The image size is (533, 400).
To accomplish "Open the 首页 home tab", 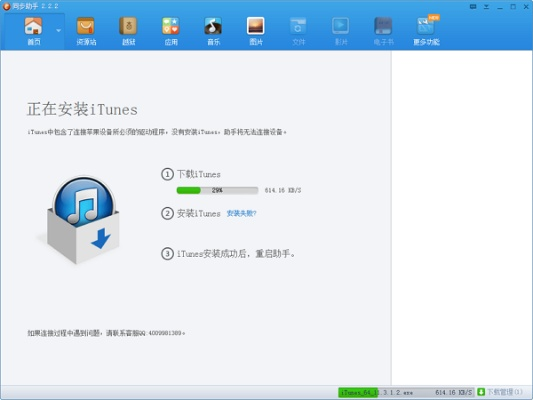I will pos(33,31).
